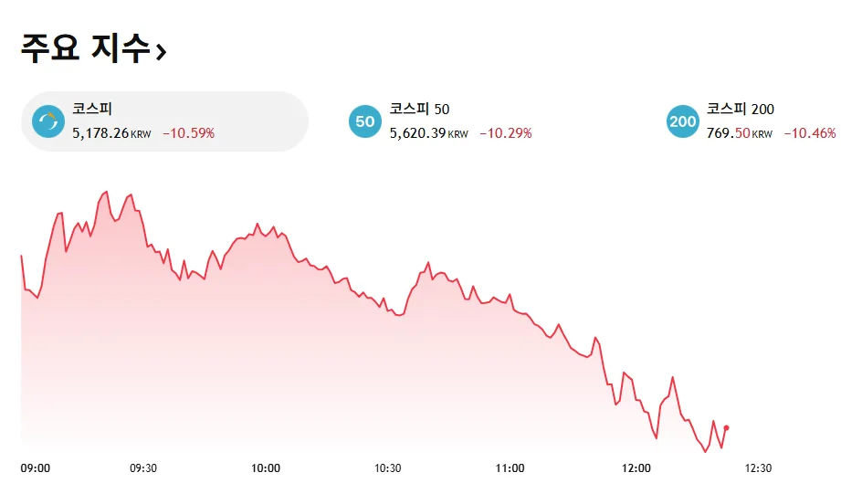
Task: Click the 769.50 KOSPI 200 price
Action: pyautogui.click(x=728, y=133)
